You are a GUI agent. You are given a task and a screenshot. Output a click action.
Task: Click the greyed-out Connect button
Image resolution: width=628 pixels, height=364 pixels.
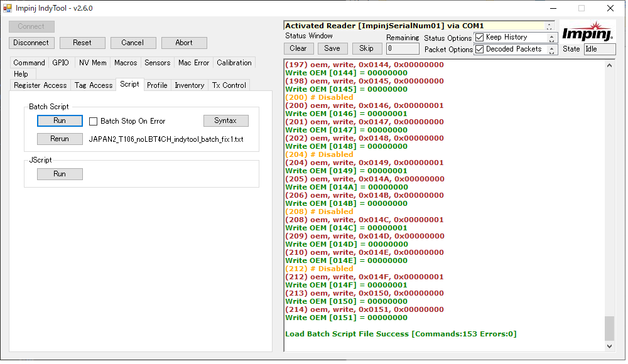point(31,26)
